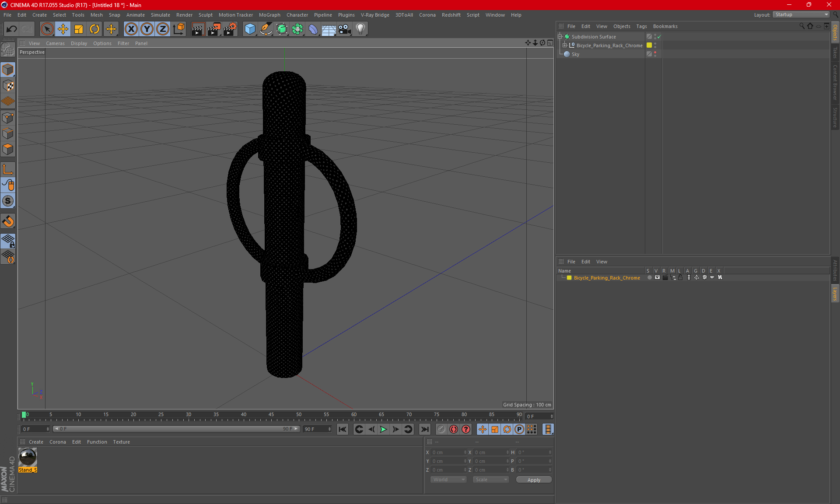
Task: Open the Sculpt menu
Action: tap(205, 15)
